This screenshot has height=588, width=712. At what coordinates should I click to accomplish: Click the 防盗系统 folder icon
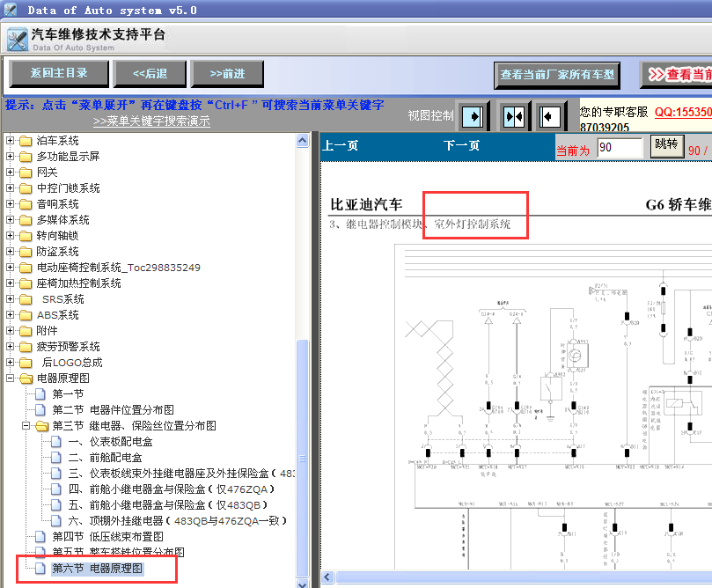click(26, 252)
